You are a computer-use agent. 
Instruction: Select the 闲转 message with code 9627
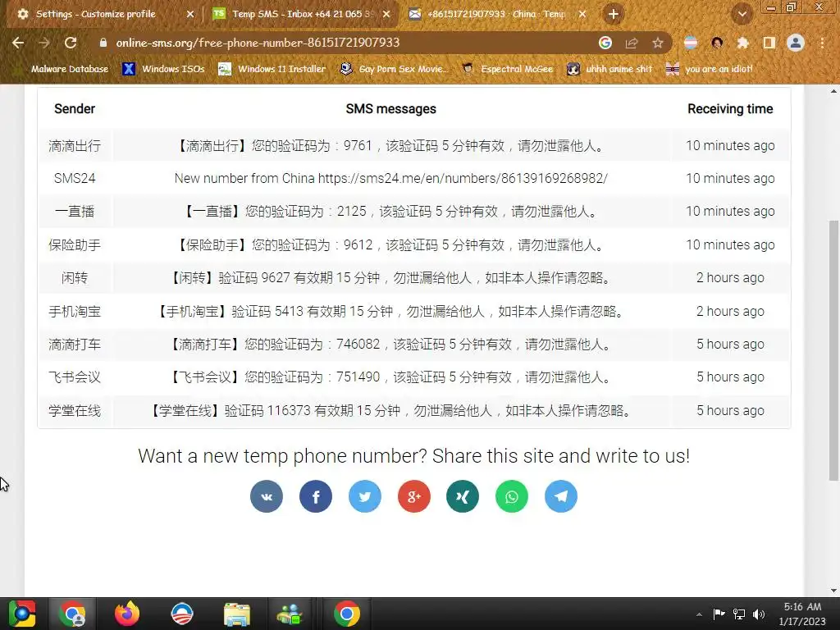(391, 278)
